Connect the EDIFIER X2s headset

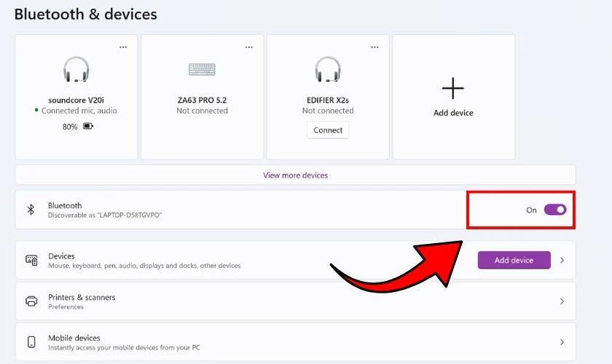tap(328, 130)
